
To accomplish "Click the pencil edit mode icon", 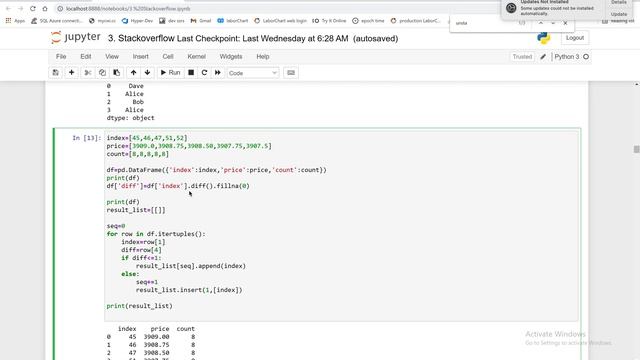I will point(543,57).
